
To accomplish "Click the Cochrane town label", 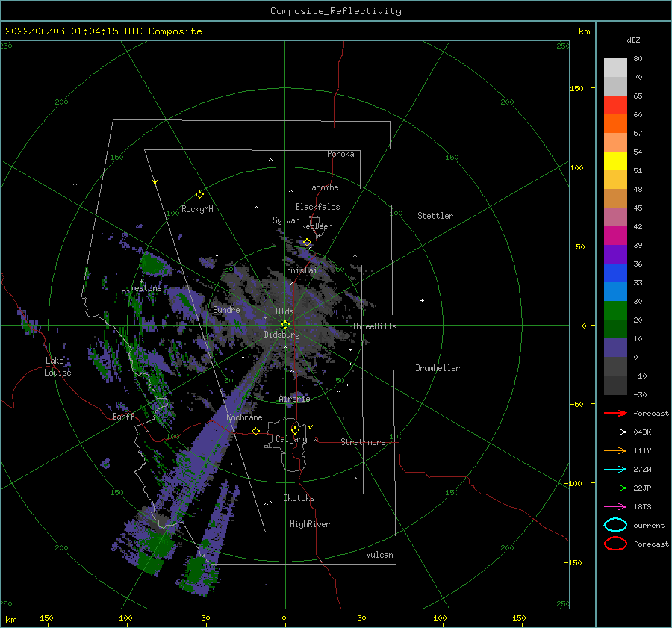I will coord(244,417).
